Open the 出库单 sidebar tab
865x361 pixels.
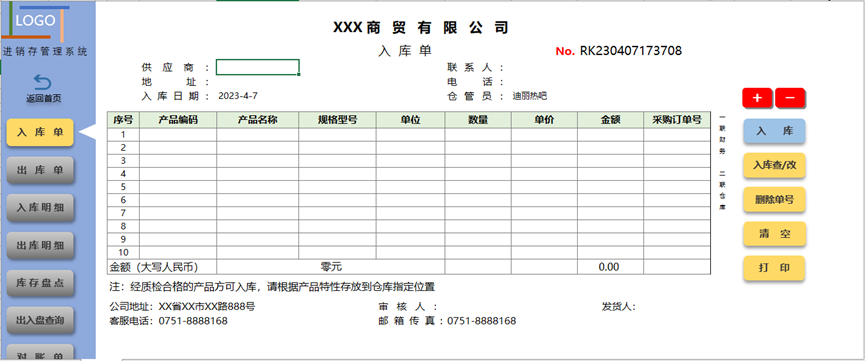pyautogui.click(x=40, y=170)
